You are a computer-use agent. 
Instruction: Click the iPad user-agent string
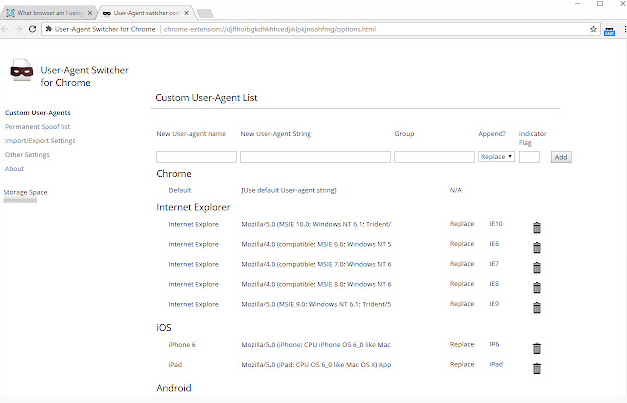point(316,365)
